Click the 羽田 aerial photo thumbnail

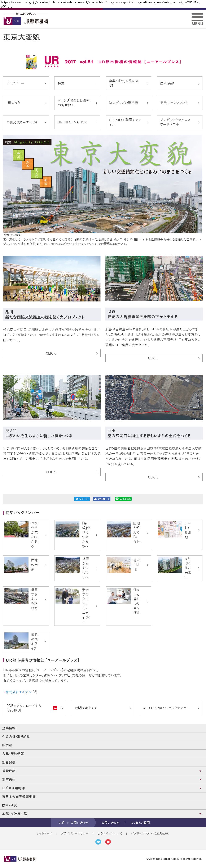click(154, 397)
